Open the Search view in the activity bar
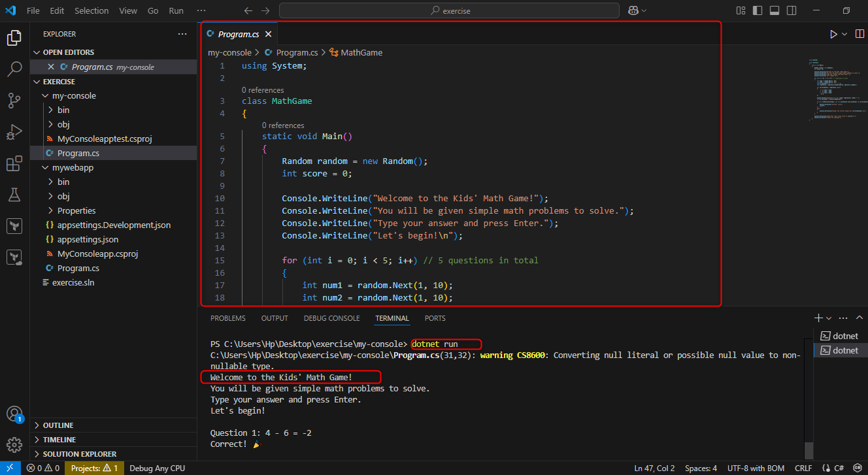Viewport: 868px width, 475px height. (14, 69)
